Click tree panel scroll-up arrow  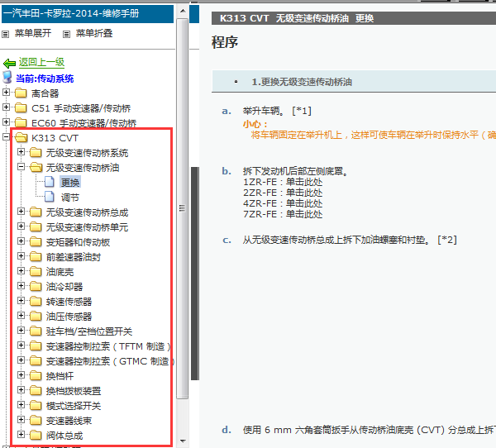(183, 11)
